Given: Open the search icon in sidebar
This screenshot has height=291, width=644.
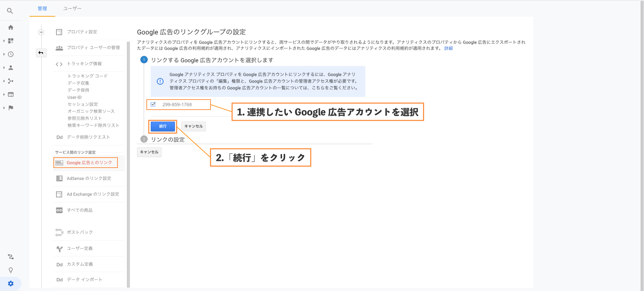Looking at the screenshot, I should (10, 11).
